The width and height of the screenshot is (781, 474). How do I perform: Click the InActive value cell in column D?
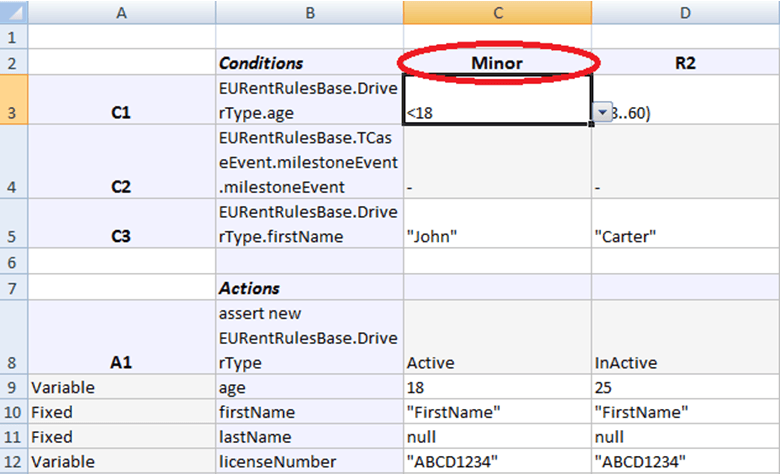[686, 337]
